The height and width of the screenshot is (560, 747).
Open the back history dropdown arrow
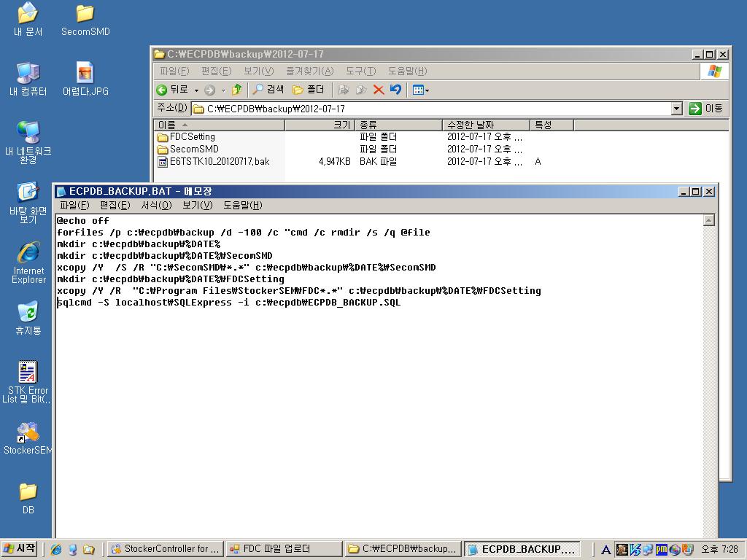[196, 90]
